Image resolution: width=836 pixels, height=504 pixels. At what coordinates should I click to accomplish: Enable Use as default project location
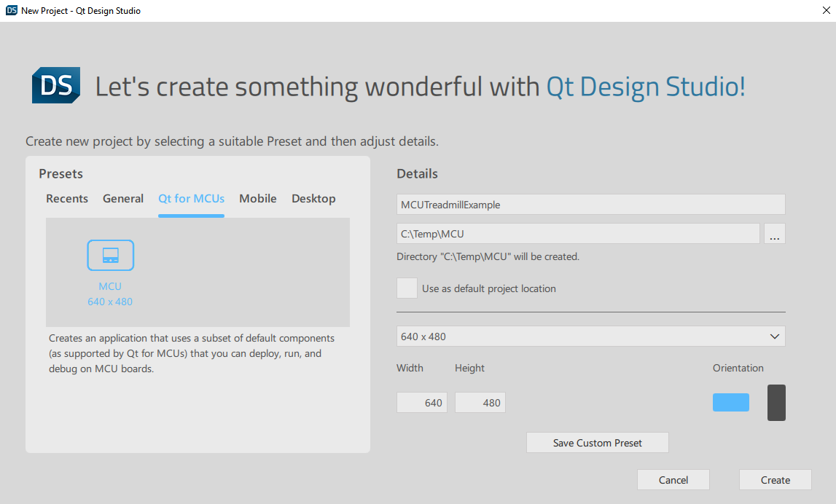coord(407,288)
